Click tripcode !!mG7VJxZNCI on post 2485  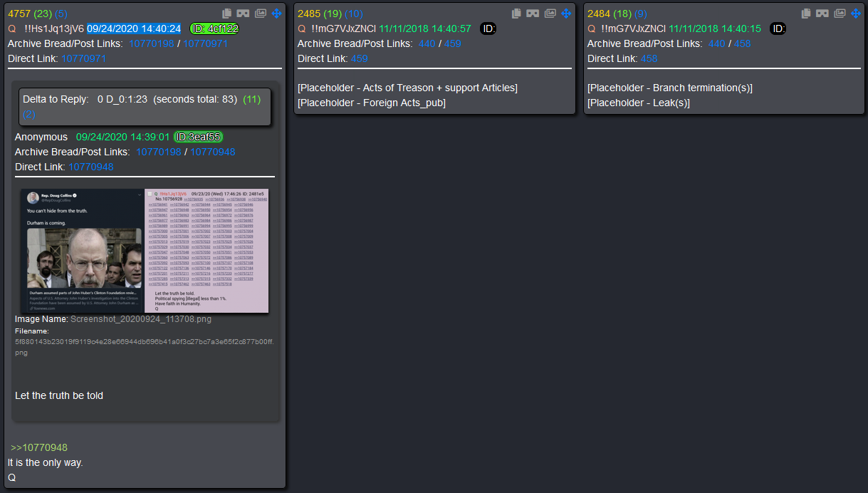click(344, 28)
